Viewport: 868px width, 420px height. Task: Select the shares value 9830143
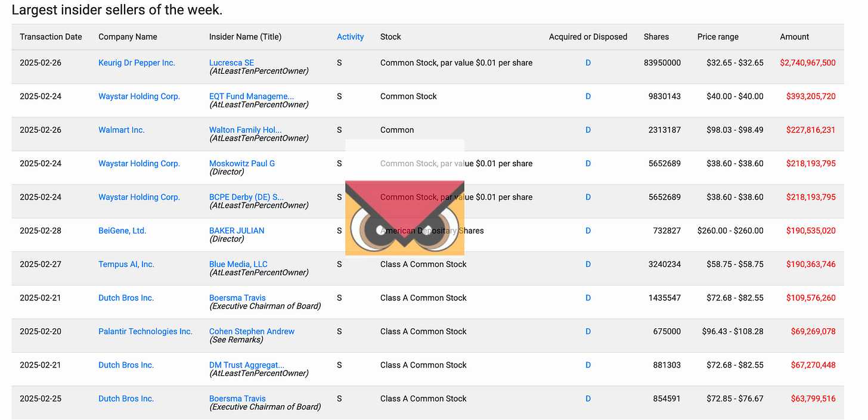pyautogui.click(x=665, y=96)
